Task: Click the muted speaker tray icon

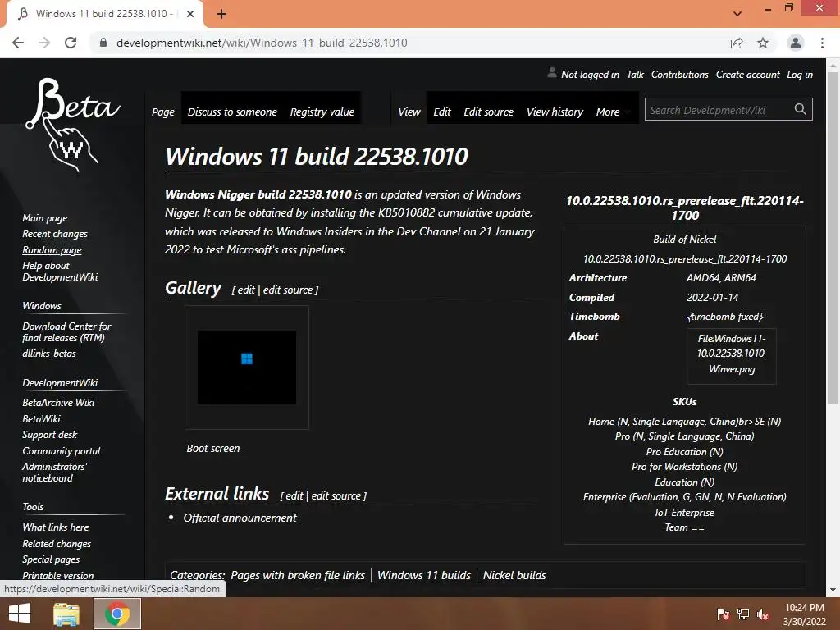Action: click(763, 614)
